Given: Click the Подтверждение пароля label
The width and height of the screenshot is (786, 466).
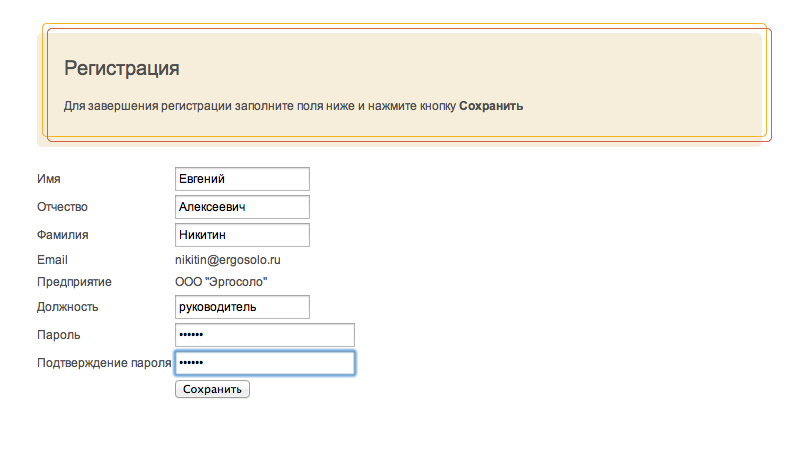Looking at the screenshot, I should pyautogui.click(x=104, y=363).
